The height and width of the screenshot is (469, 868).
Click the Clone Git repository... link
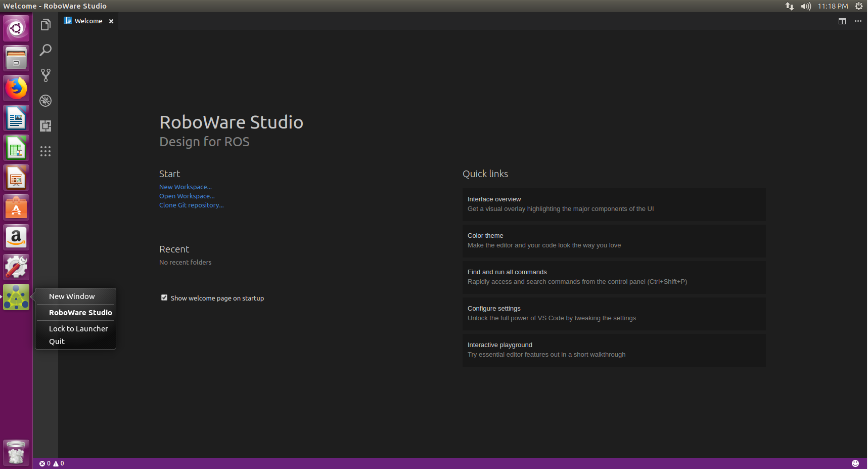(x=192, y=205)
